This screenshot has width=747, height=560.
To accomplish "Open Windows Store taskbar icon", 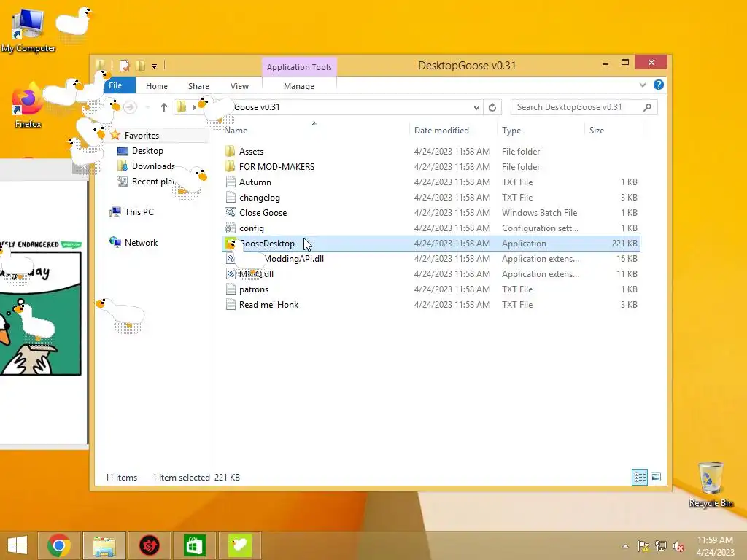I will click(194, 545).
